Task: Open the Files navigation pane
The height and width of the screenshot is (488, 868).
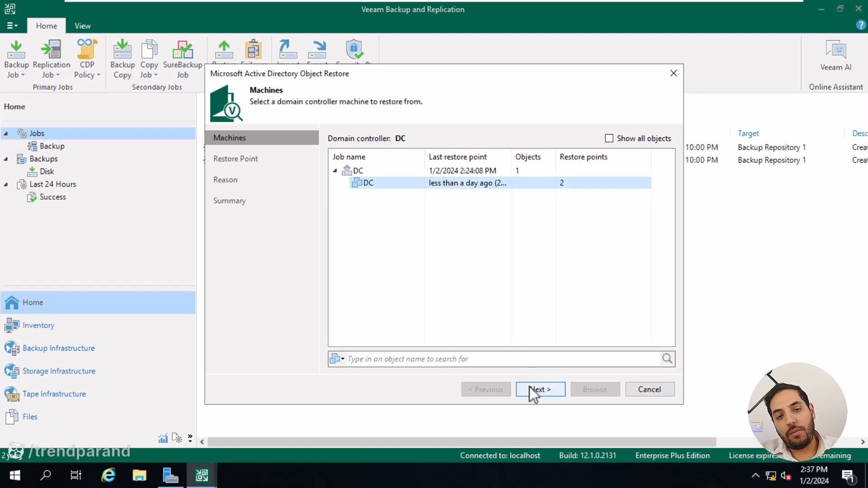Action: pos(98,417)
